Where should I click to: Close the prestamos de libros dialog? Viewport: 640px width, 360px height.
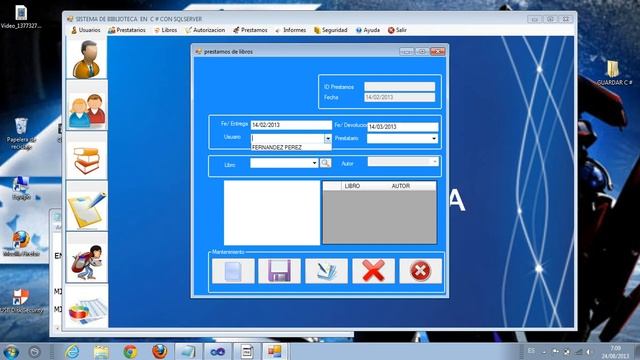[x=438, y=51]
